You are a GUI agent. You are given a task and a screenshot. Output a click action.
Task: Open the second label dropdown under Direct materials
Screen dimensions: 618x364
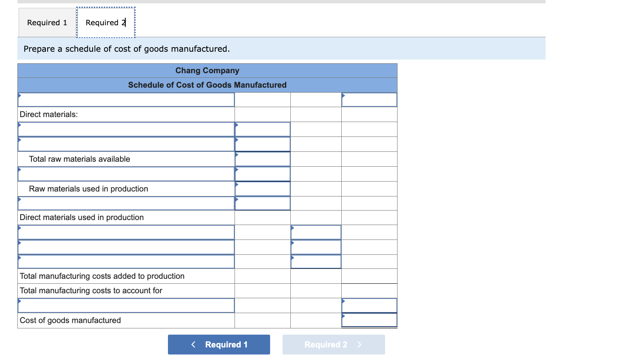click(x=126, y=144)
